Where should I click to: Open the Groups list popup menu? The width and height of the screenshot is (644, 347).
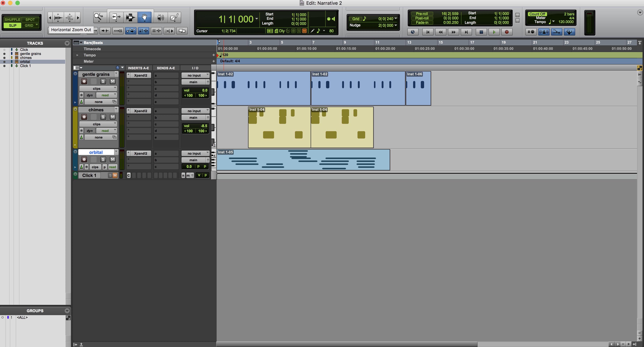(67, 311)
